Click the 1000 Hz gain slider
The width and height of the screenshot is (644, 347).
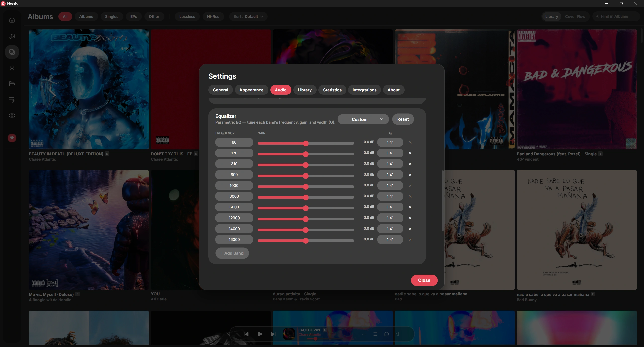click(306, 187)
